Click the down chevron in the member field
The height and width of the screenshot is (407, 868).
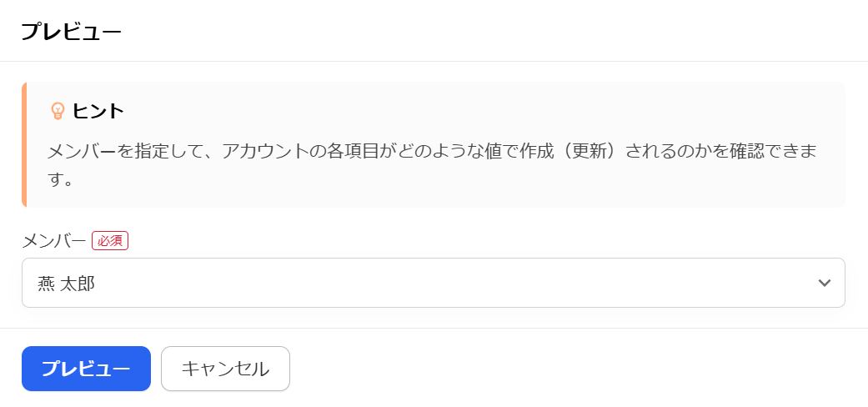[825, 283]
